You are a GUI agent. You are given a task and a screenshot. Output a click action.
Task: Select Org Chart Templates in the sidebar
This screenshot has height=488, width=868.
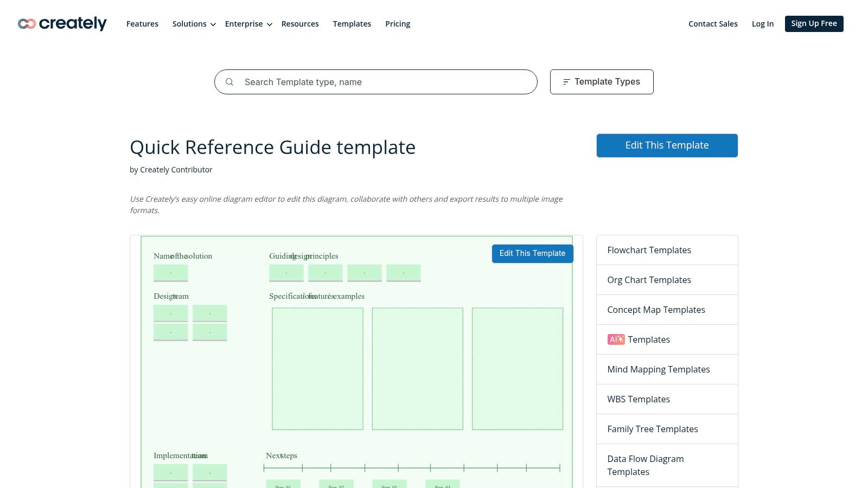[649, 280]
